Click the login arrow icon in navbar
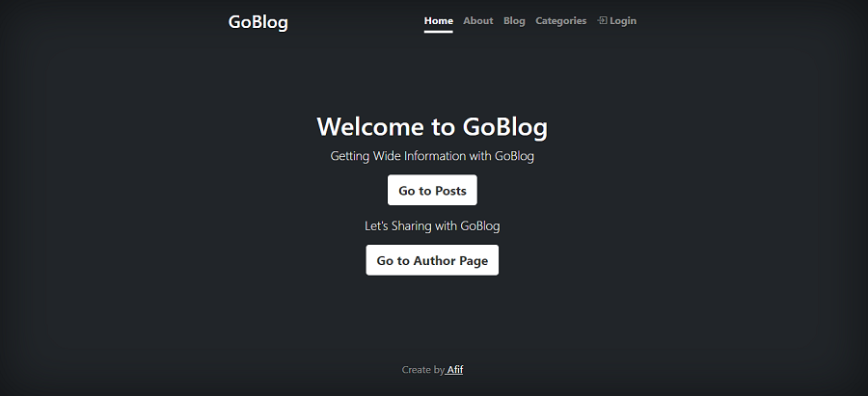Screen dimensions: 868x396 point(602,20)
